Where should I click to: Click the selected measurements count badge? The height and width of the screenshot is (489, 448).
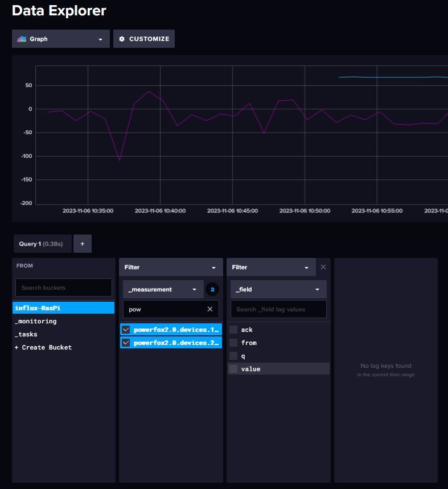212,289
